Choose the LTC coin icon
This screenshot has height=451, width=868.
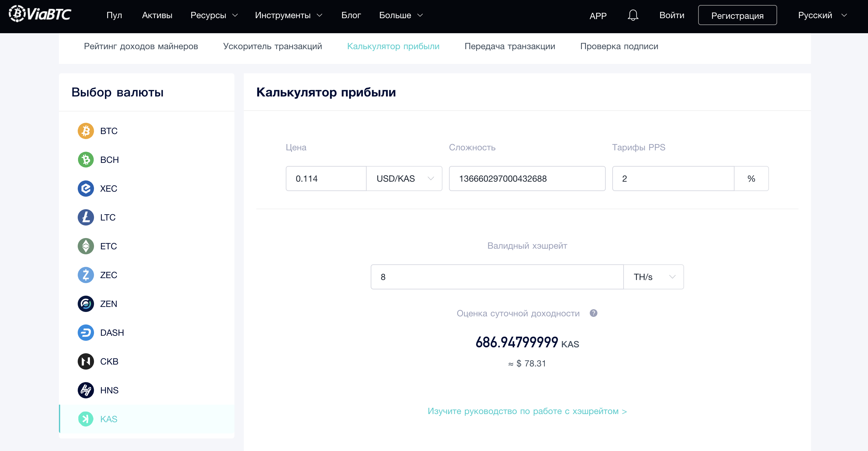pos(86,217)
